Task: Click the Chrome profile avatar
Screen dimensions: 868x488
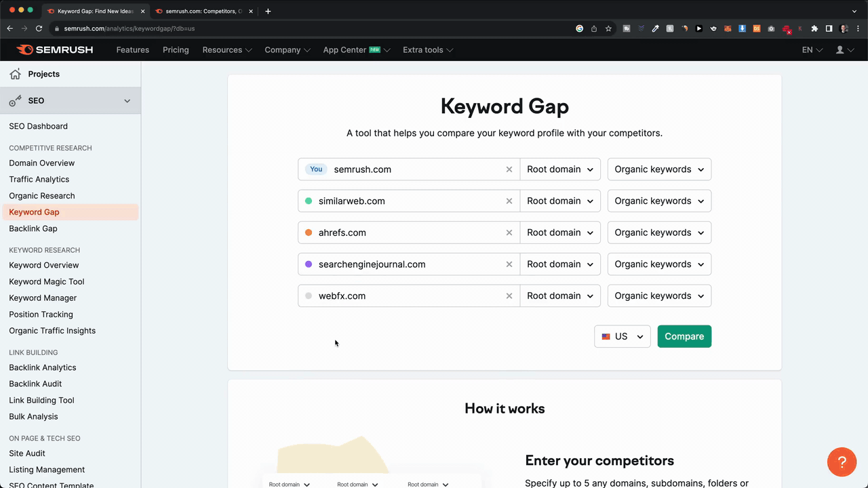Action: 844,28
